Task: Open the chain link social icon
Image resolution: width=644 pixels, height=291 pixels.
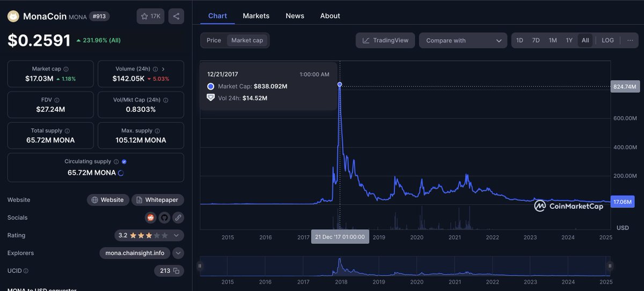Action: pos(178,217)
